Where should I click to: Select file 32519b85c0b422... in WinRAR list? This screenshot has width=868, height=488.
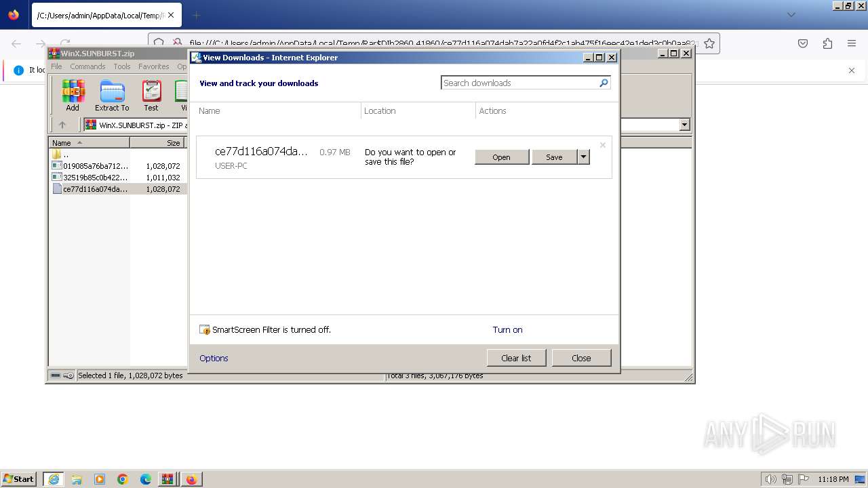tap(90, 178)
